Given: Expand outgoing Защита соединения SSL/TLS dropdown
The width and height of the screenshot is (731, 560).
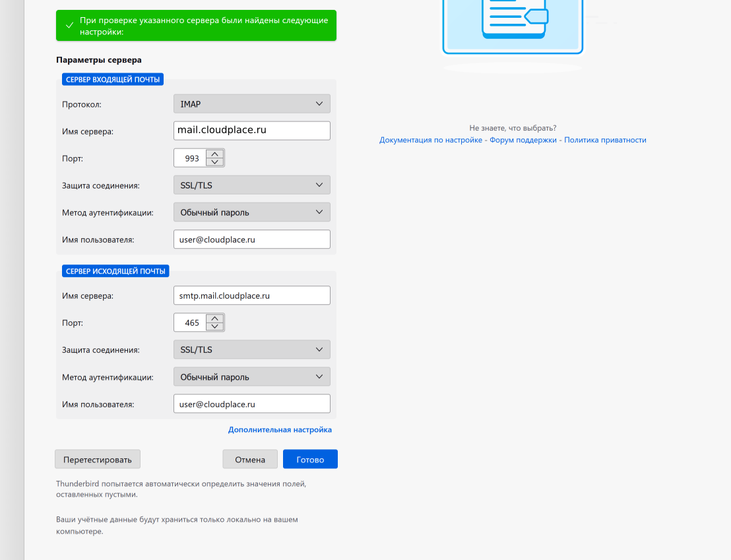Looking at the screenshot, I should tap(251, 350).
